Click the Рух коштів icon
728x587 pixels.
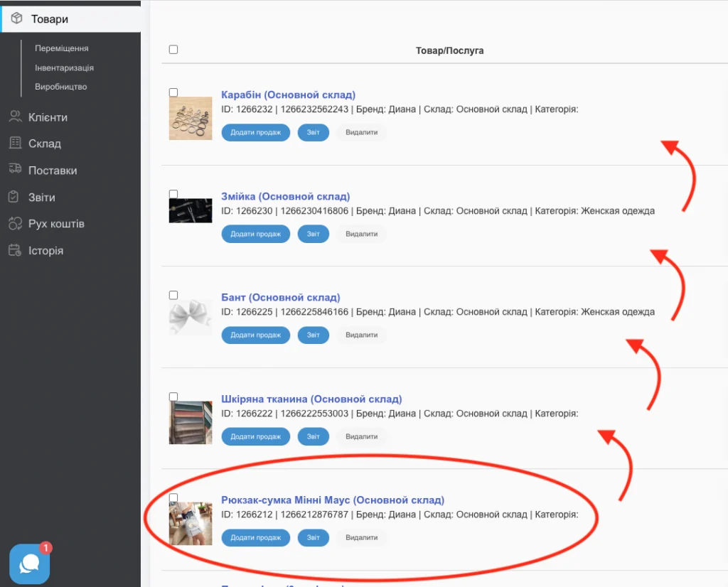16,224
